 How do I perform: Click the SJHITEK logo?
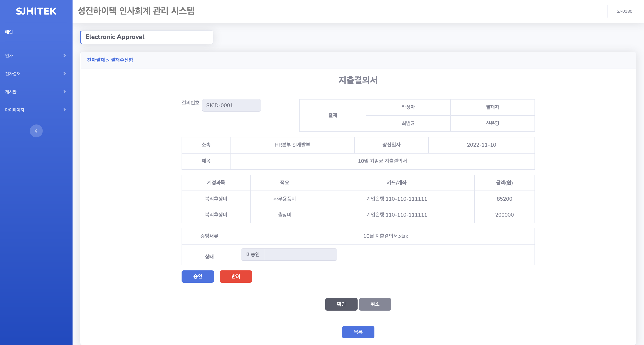pos(36,11)
